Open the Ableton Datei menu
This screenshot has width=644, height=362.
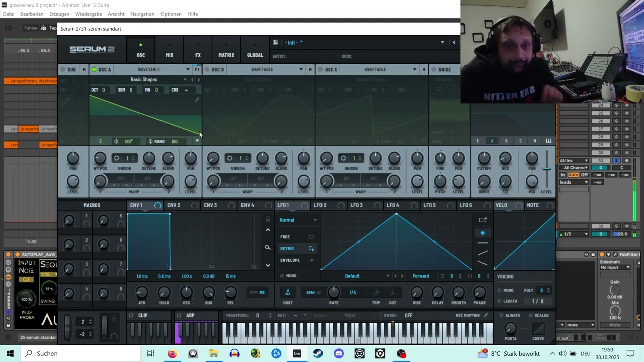click(x=9, y=14)
